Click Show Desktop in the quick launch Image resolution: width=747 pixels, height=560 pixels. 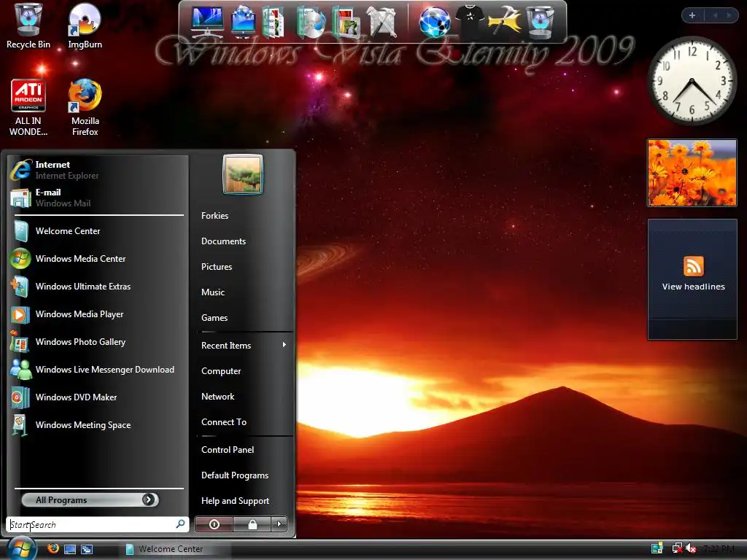click(70, 549)
